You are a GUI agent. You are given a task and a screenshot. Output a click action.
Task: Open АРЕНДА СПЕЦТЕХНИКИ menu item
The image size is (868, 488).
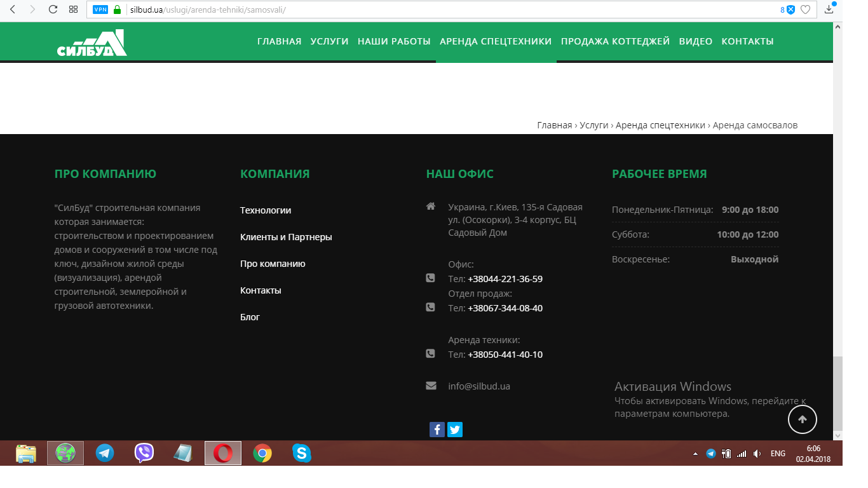tap(496, 41)
